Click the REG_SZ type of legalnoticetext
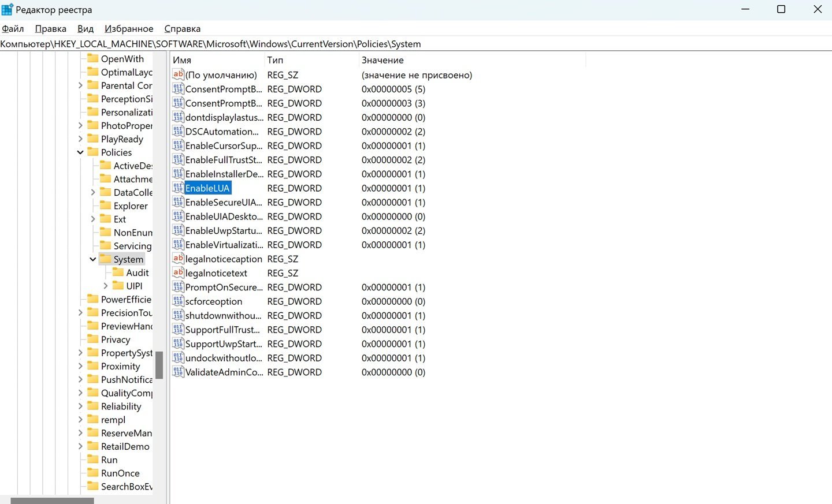 [283, 273]
